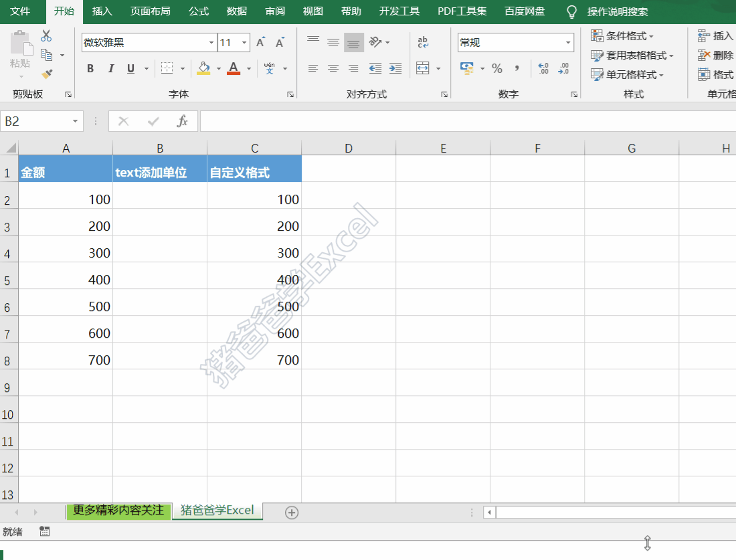Click the 删除 cells button
This screenshot has width=736, height=560.
click(716, 56)
